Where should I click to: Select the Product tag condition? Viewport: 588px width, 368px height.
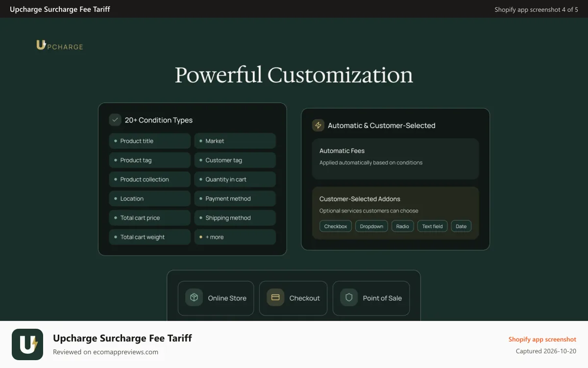[149, 160]
